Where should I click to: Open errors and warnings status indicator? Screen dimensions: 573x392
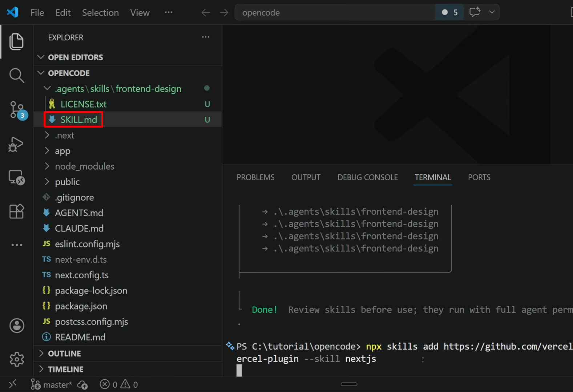(x=119, y=384)
